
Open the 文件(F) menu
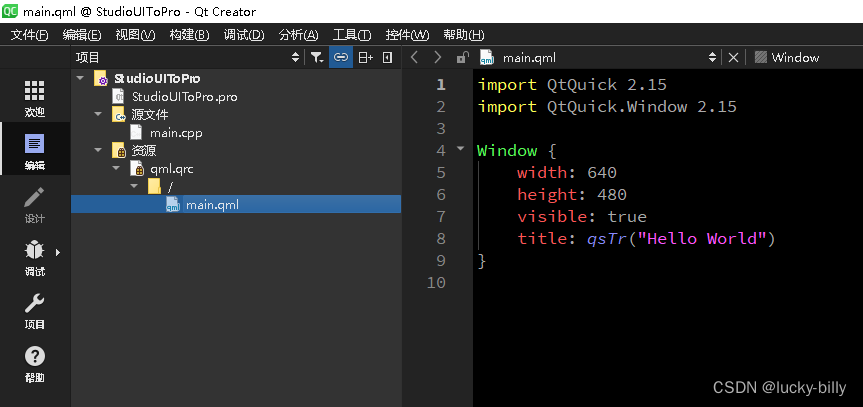(30, 35)
